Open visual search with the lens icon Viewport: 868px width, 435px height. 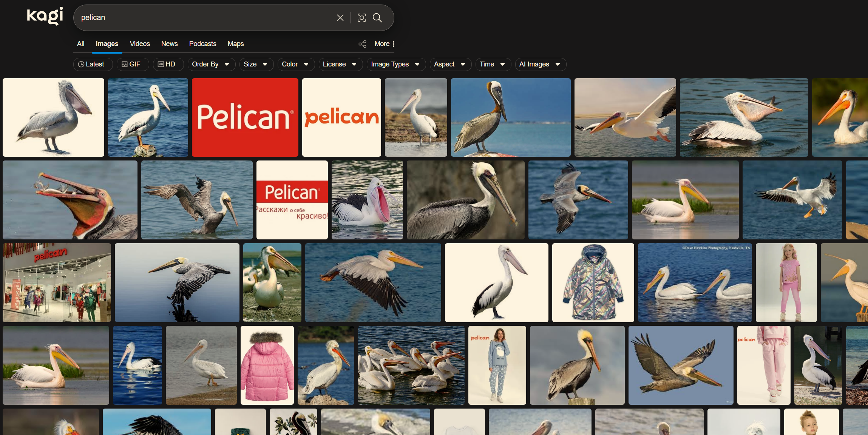[361, 17]
